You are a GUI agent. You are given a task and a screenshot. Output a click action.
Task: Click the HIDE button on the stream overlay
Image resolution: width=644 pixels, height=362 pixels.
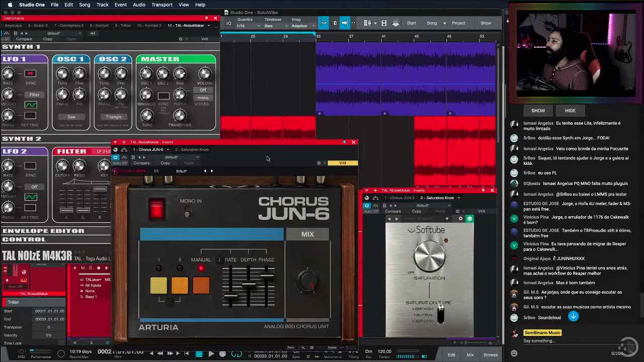570,111
